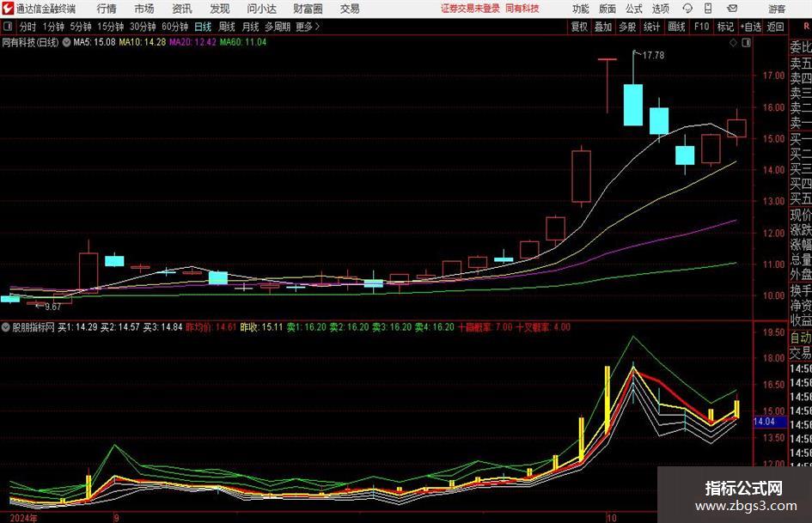
Task: Click the 同有科技(日线) chart title
Action: pyautogui.click(x=30, y=42)
